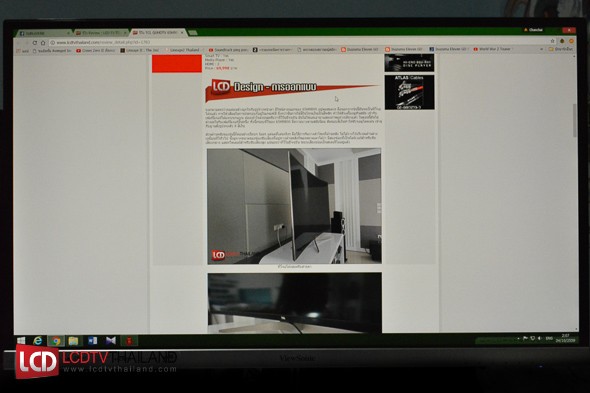Screen dimensions: 590x393
Task: Switch to the second LCDTV review tab
Action: [x=101, y=33]
